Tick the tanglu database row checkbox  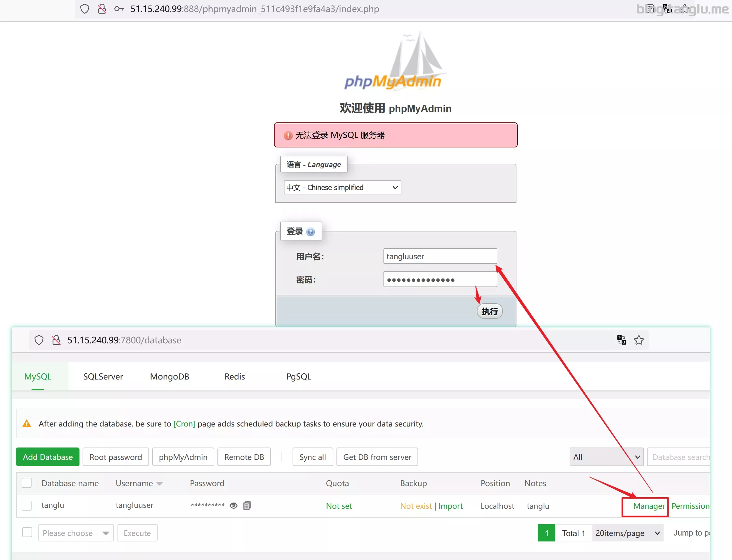click(27, 505)
